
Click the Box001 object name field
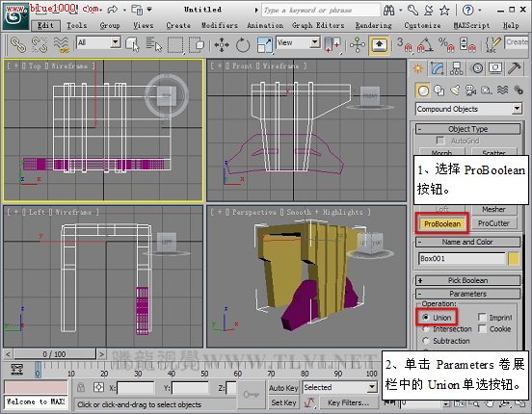[x=462, y=259]
